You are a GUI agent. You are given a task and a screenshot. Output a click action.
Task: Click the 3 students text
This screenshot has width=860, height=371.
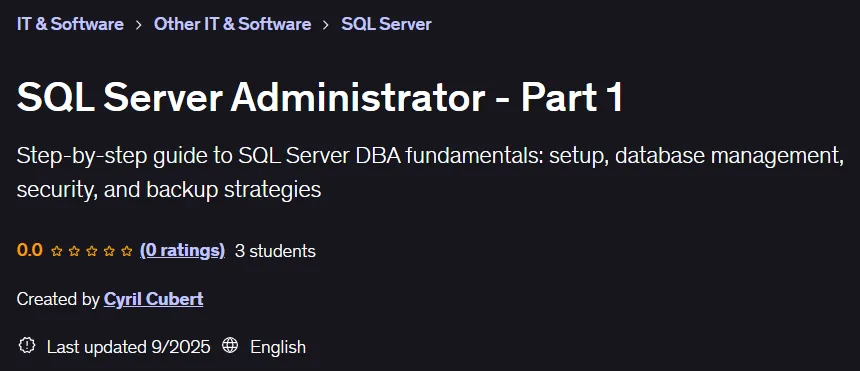[275, 251]
